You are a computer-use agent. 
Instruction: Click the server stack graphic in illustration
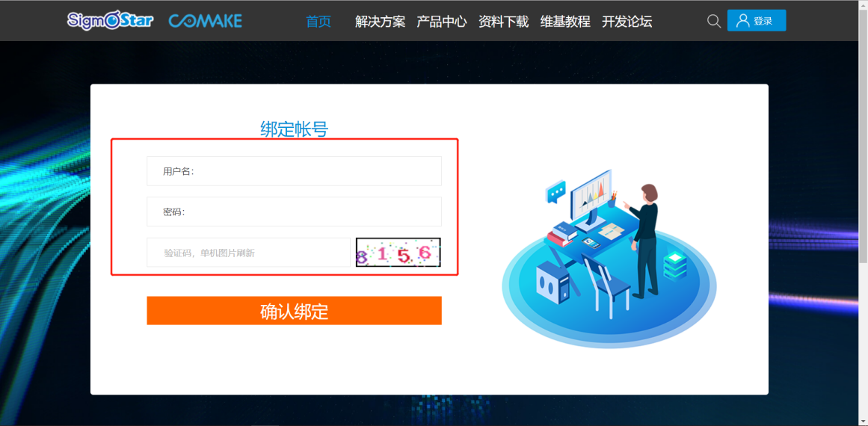[x=675, y=265]
